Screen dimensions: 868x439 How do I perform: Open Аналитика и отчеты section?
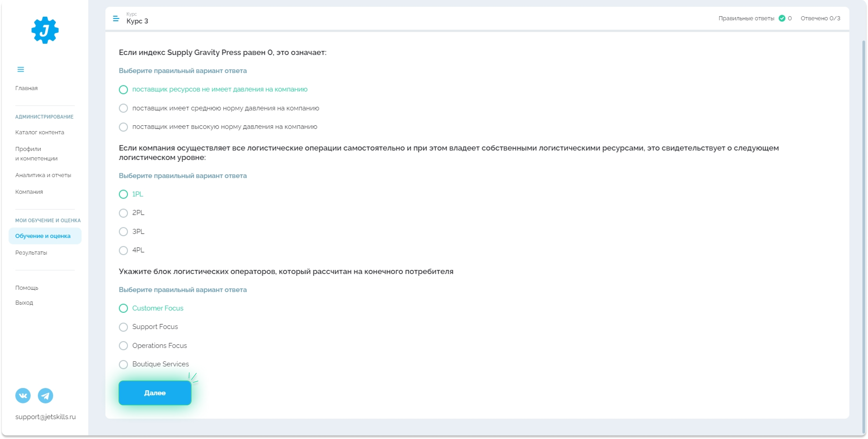coord(43,175)
